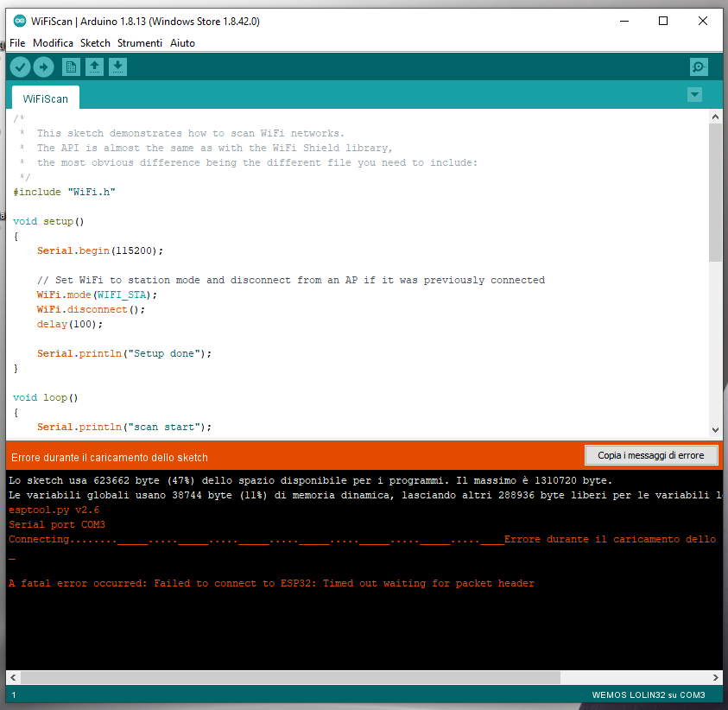Open the Sketch menu

95,43
